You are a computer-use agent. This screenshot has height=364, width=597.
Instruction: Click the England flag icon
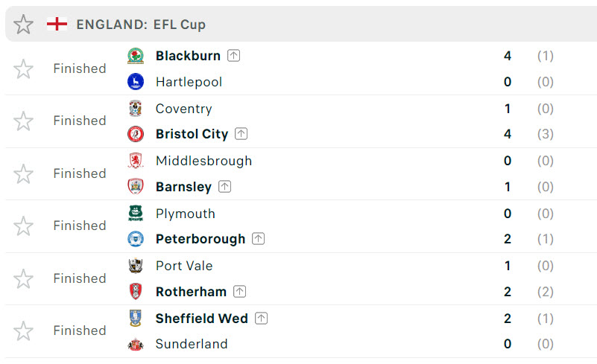pos(57,24)
